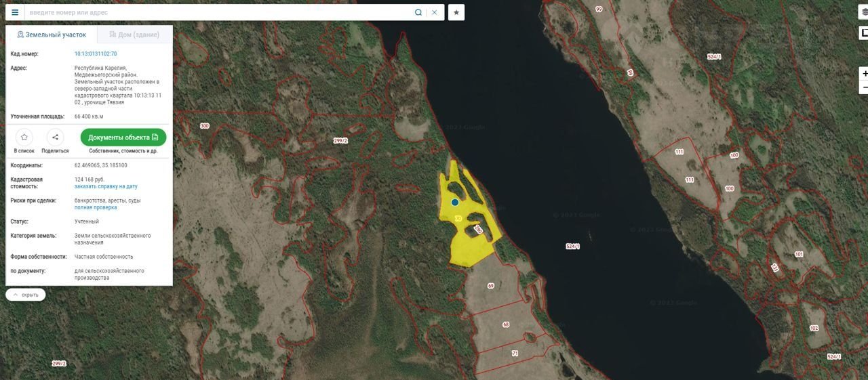Open favorites star button by search bar
This screenshot has width=868, height=380.
pyautogui.click(x=456, y=12)
